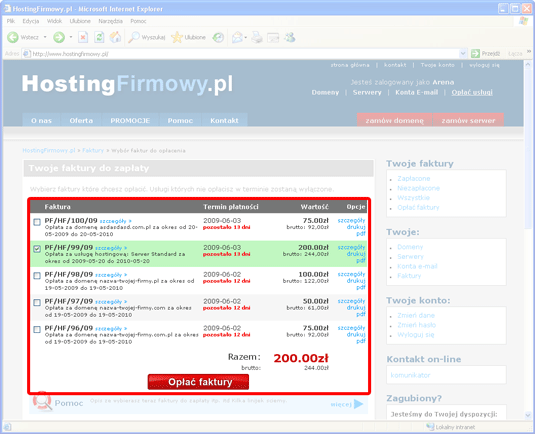Open the Plik menu
The width and height of the screenshot is (535, 434).
[11, 21]
